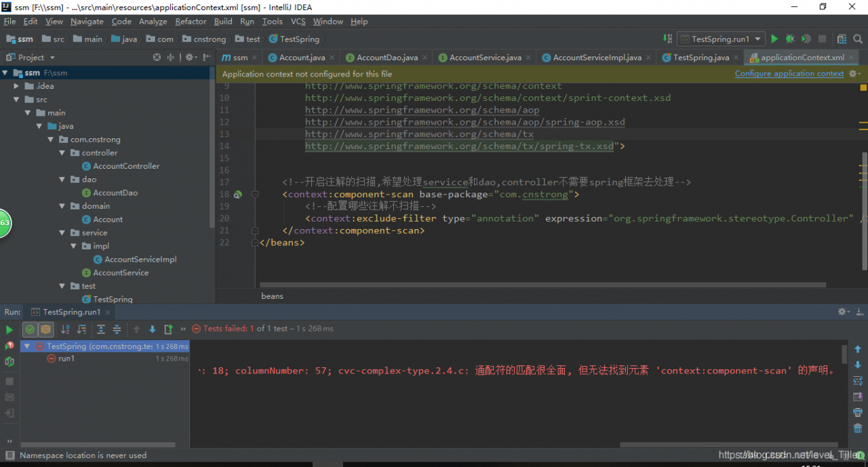This screenshot has height=467, width=868.
Task: Toggle show passed tests button
Action: coord(30,329)
